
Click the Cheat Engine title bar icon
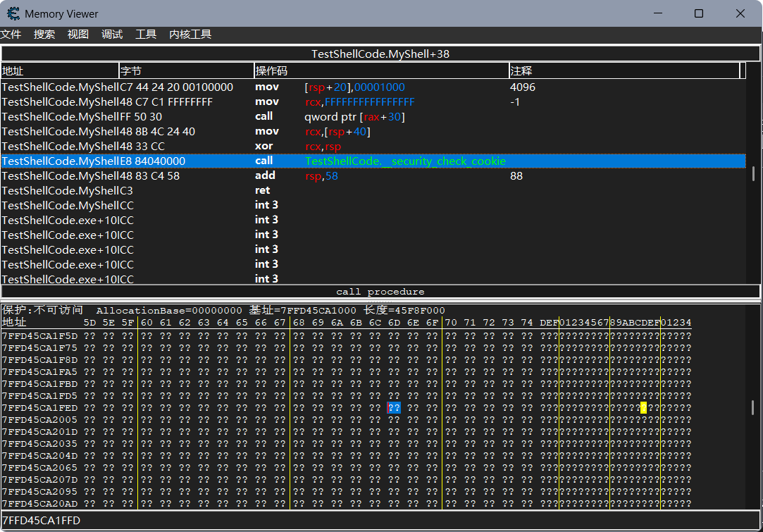click(x=13, y=13)
